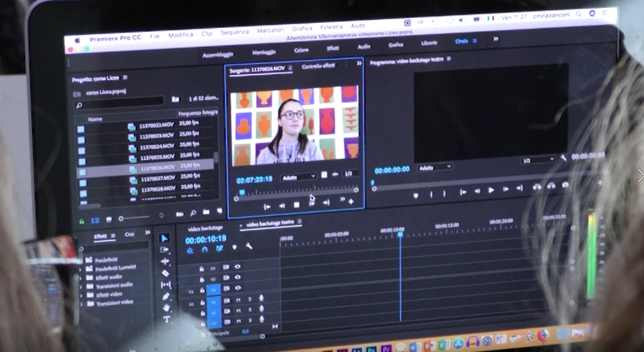
Task: Open the Sequenza menu
Action: coord(235,32)
